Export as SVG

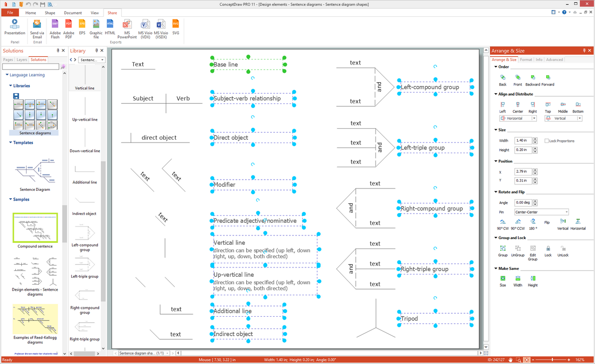tap(176, 27)
